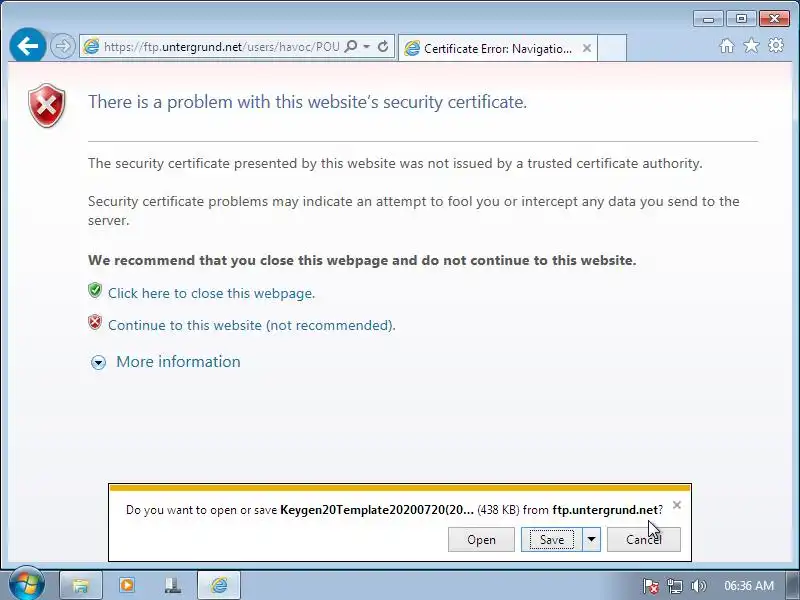Cancel the download prompt
Image resolution: width=800 pixels, height=600 pixels.
tap(643, 539)
